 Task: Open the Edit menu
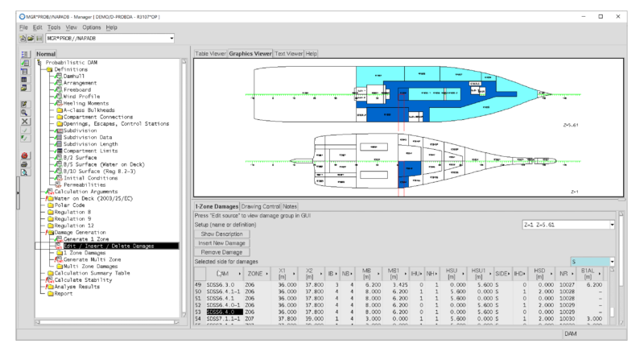click(x=37, y=27)
